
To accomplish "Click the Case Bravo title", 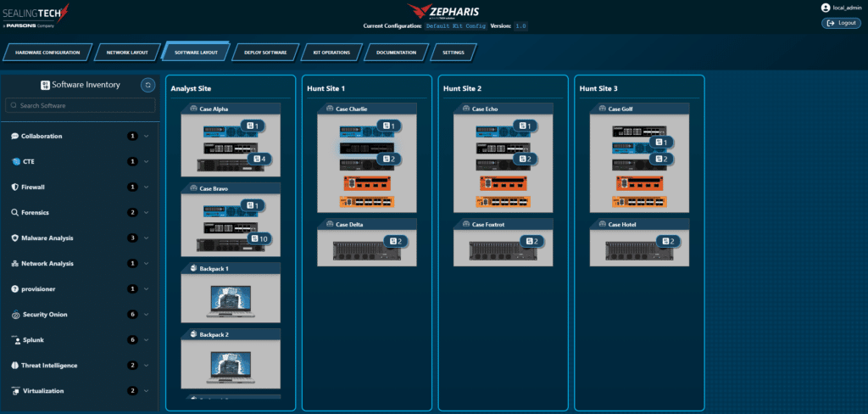I will tap(213, 188).
